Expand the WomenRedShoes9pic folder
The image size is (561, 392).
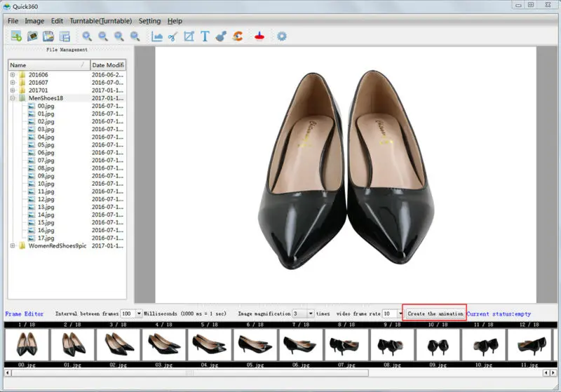(13, 246)
